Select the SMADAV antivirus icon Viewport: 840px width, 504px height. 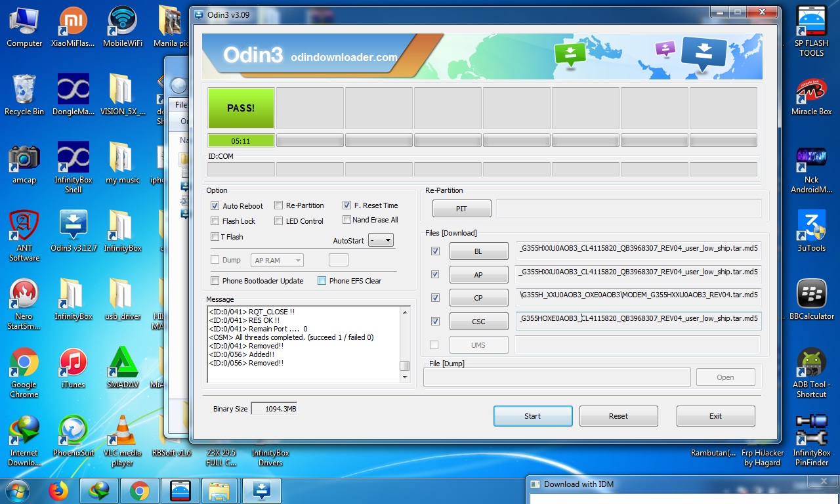click(123, 368)
